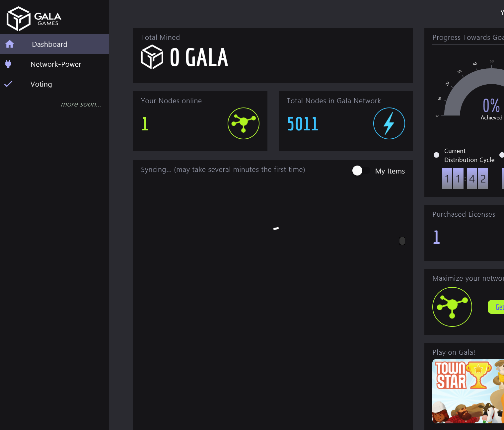Click the green Get button

pyautogui.click(x=496, y=307)
